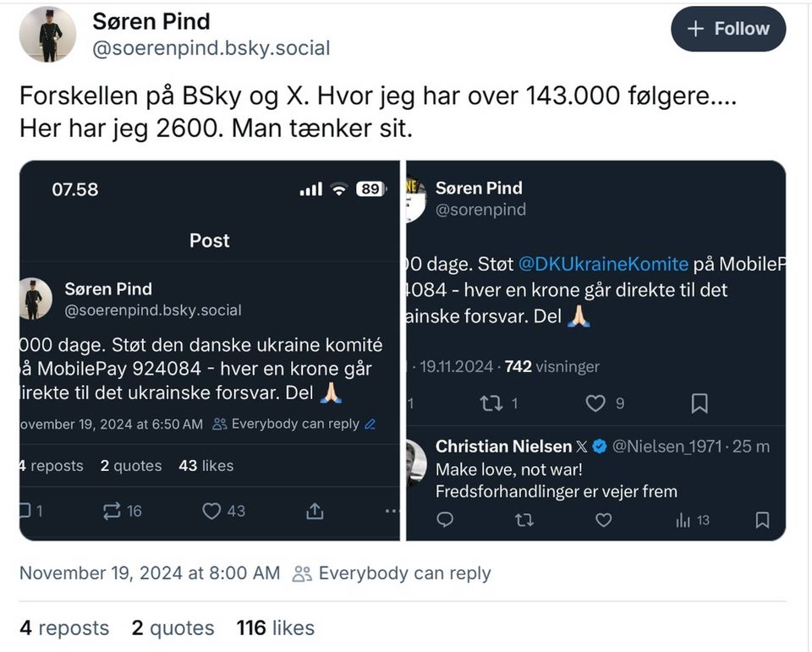The image size is (812, 652).
Task: Bookmark Christian Nielsen's reply
Action: tap(762, 520)
